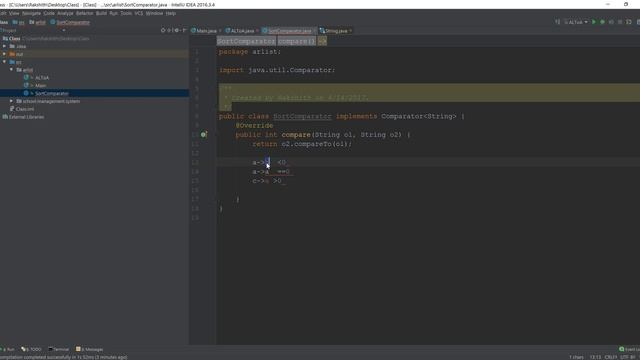
Task: Close the SortComparator.java tab
Action: click(x=315, y=31)
